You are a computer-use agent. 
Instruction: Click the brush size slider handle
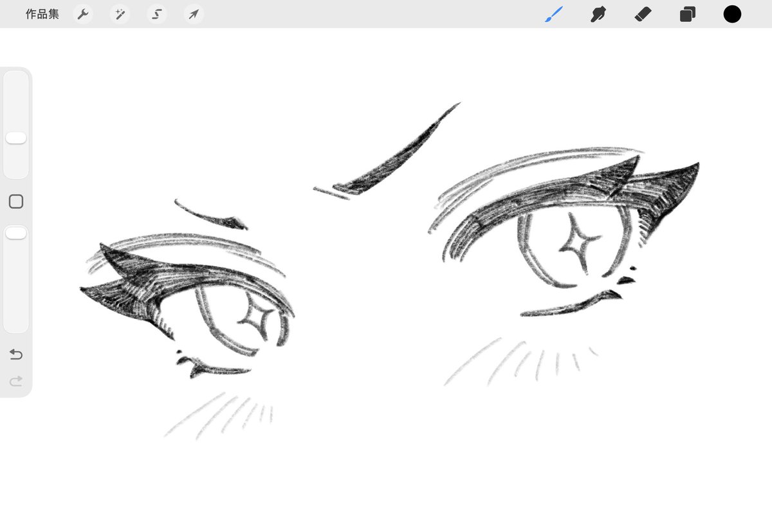(x=16, y=138)
